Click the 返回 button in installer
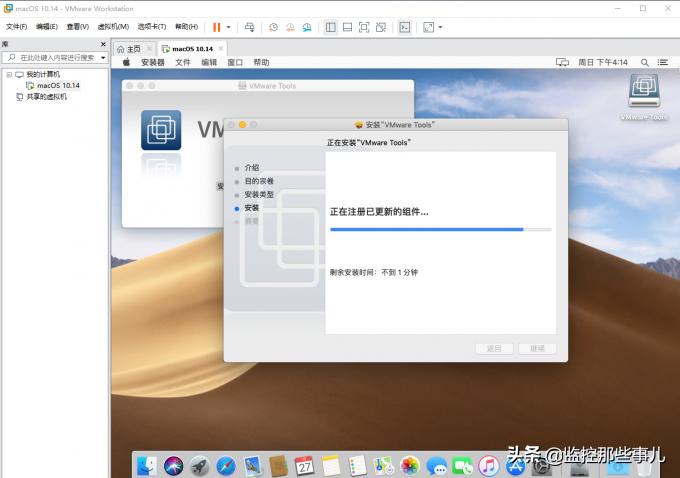 pyautogui.click(x=494, y=348)
